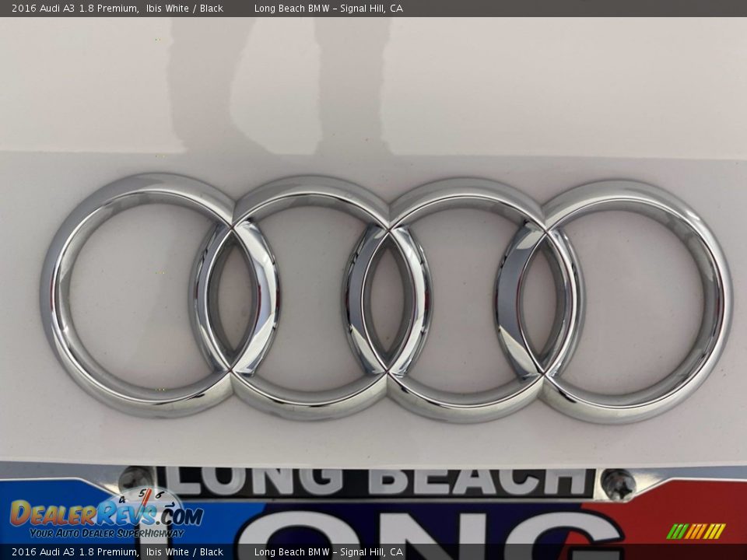The width and height of the screenshot is (747, 560).
Task: Click 'Long Beach BMW – Signal Hill, CA' in the top caption
Action: (328, 8)
